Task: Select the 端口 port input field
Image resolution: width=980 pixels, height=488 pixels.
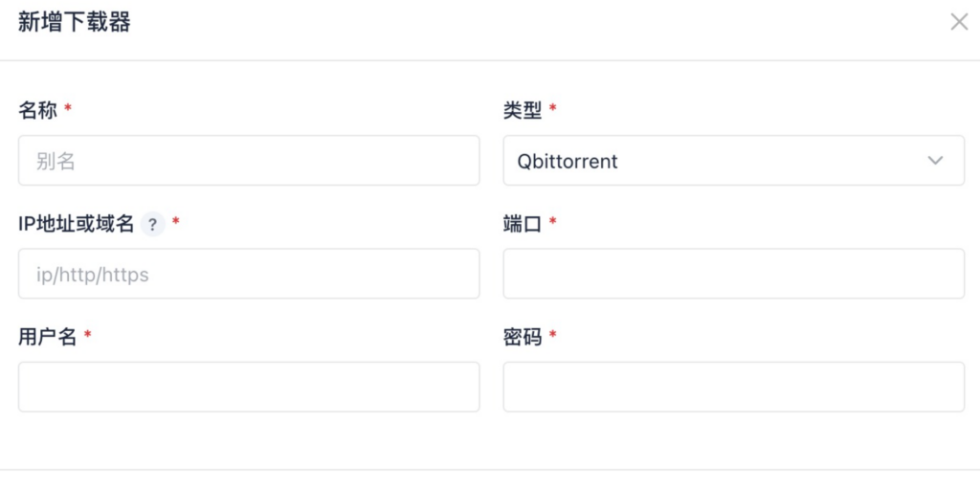Action: tap(733, 275)
